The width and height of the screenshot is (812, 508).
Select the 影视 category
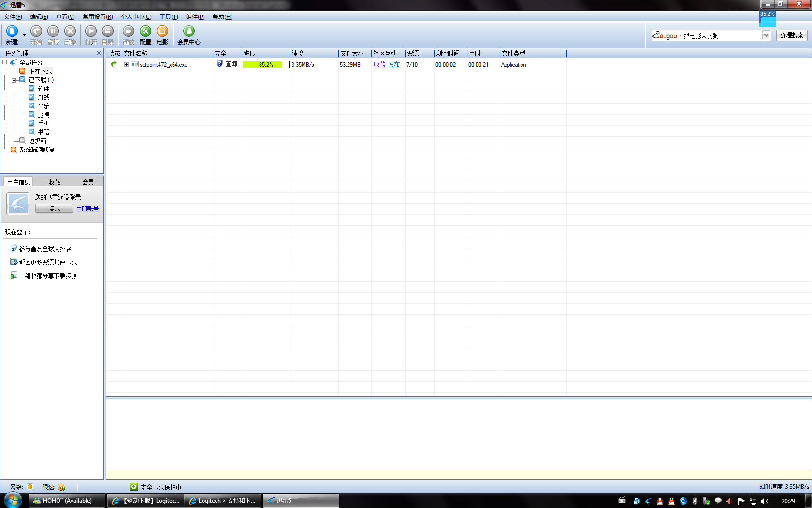pos(43,115)
